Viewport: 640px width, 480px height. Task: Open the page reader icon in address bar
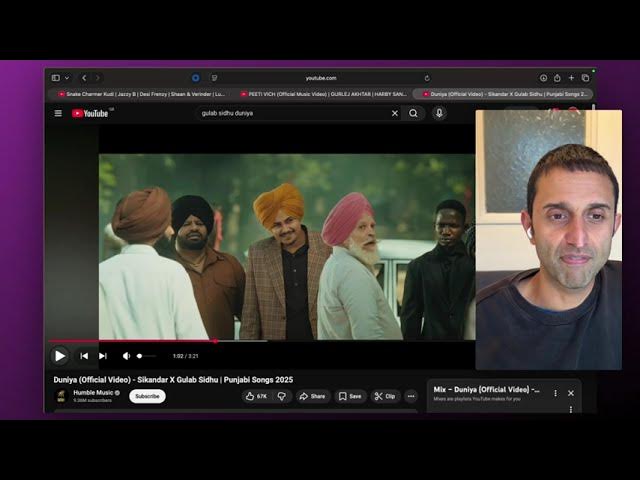(x=214, y=78)
